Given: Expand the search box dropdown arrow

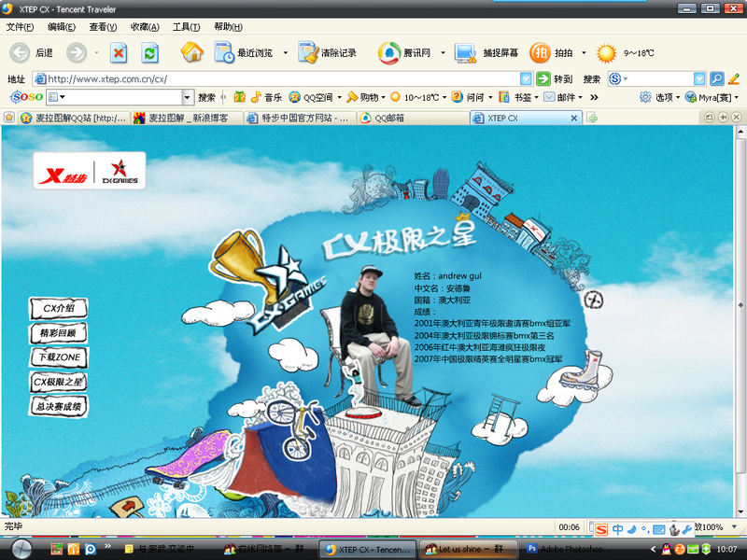Looking at the screenshot, I should pyautogui.click(x=698, y=78).
